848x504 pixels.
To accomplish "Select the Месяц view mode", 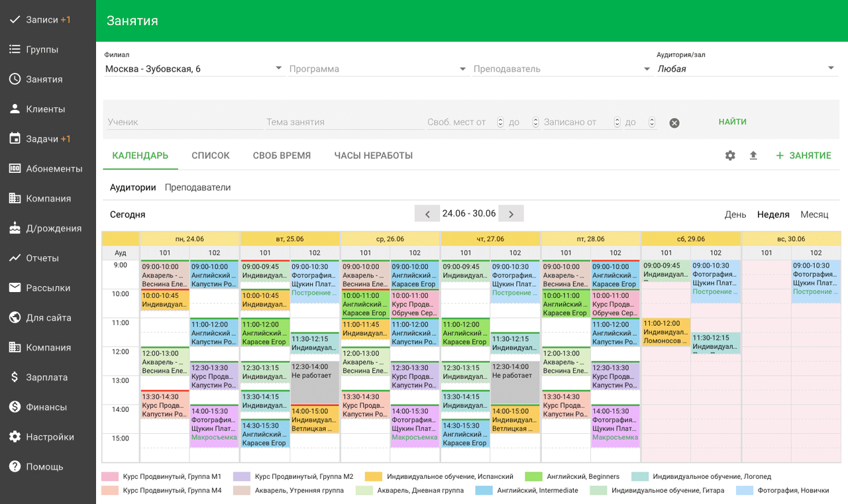I will point(814,215).
